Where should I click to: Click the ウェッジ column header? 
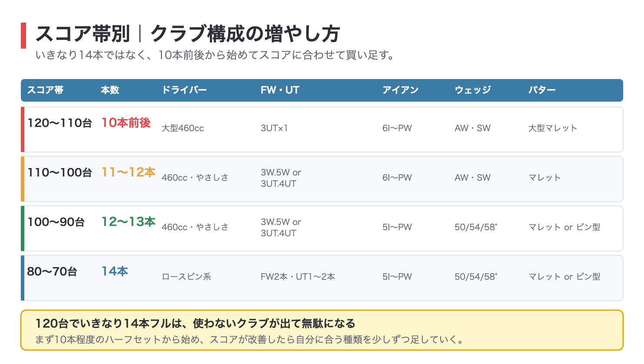(x=473, y=90)
